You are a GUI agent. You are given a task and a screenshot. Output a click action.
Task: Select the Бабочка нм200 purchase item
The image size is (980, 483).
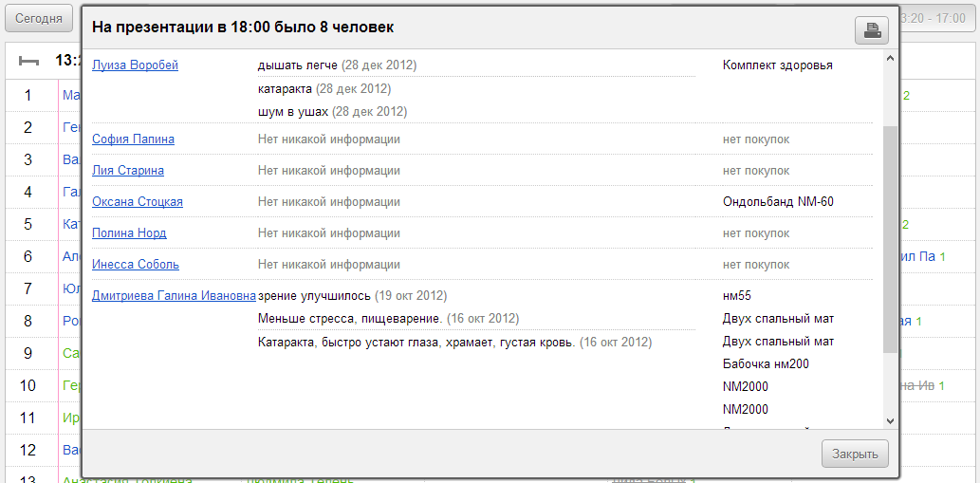point(766,364)
